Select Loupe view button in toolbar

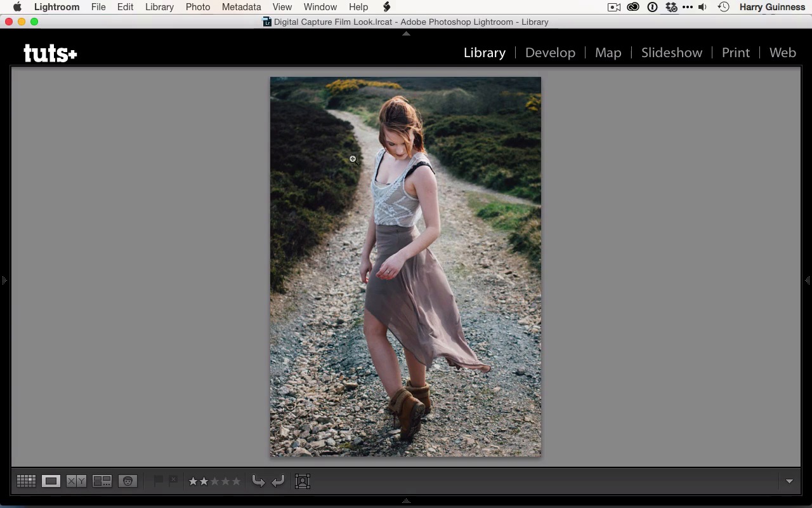(x=51, y=481)
